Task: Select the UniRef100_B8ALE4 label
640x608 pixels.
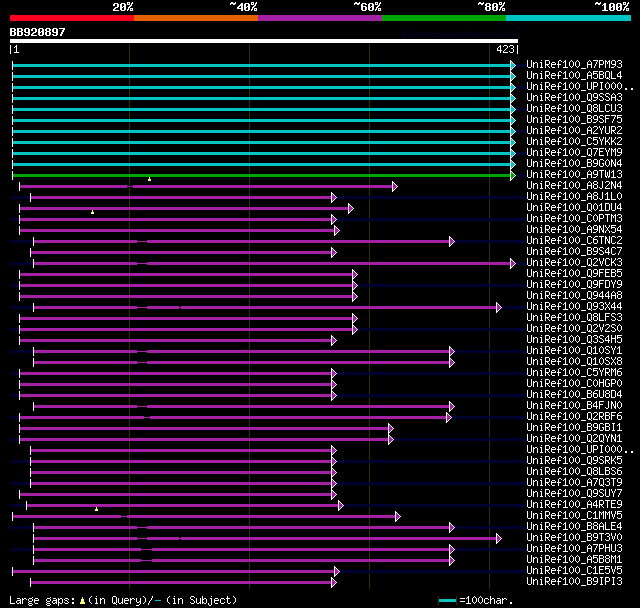Action: tap(574, 527)
